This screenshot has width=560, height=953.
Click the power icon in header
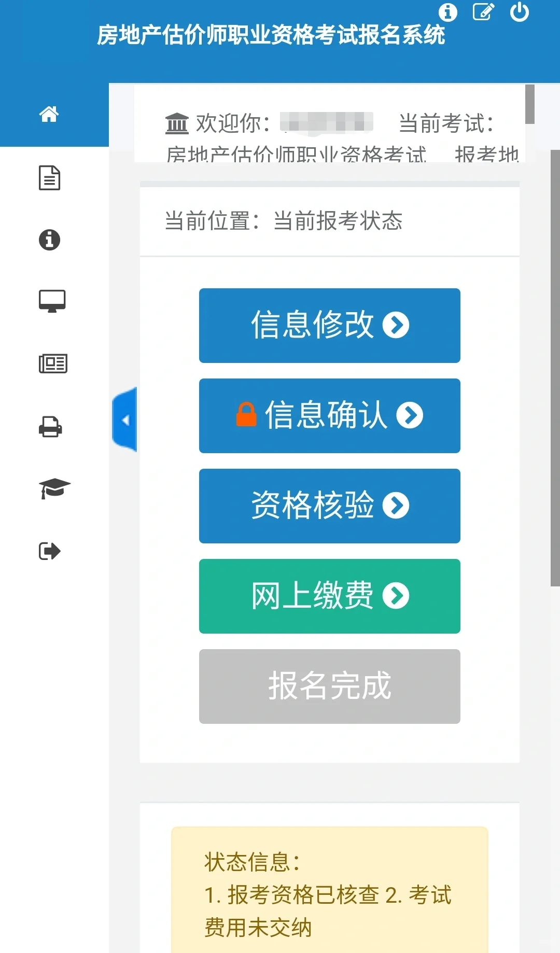[519, 12]
